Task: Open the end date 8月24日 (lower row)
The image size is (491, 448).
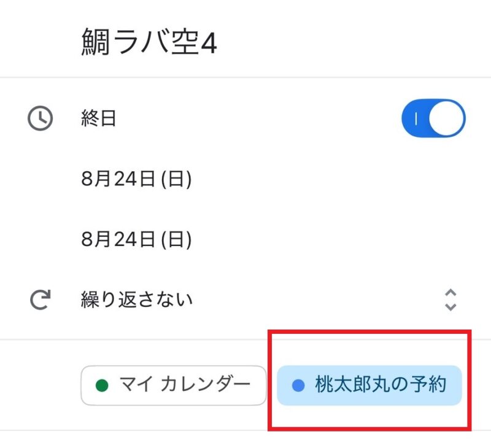Action: [136, 239]
